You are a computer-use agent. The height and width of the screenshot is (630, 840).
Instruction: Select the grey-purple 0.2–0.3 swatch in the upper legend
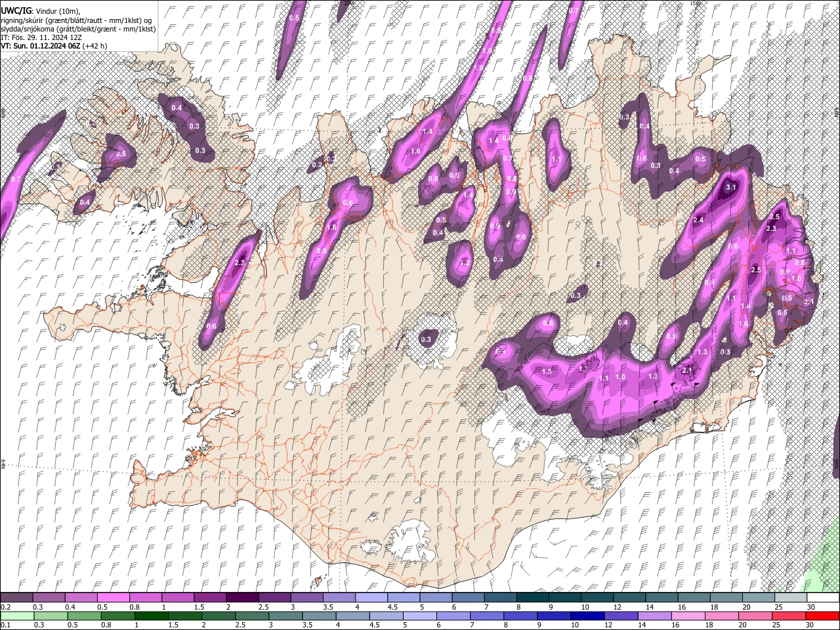click(x=16, y=597)
